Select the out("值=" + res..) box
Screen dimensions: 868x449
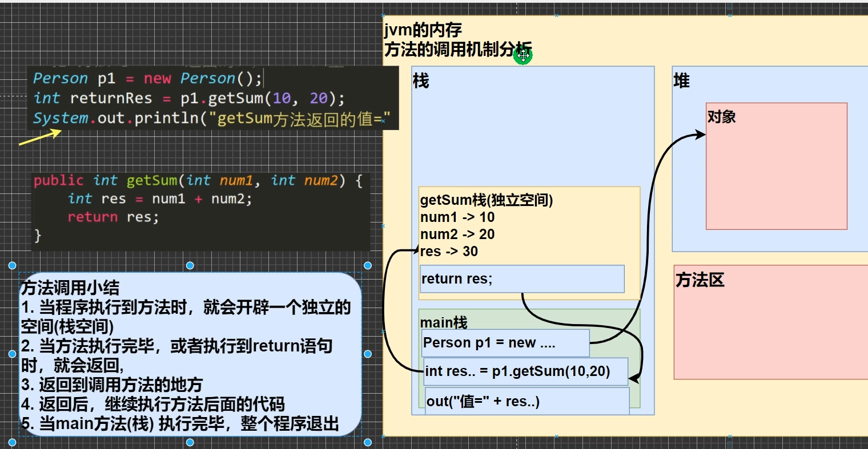coord(527,401)
